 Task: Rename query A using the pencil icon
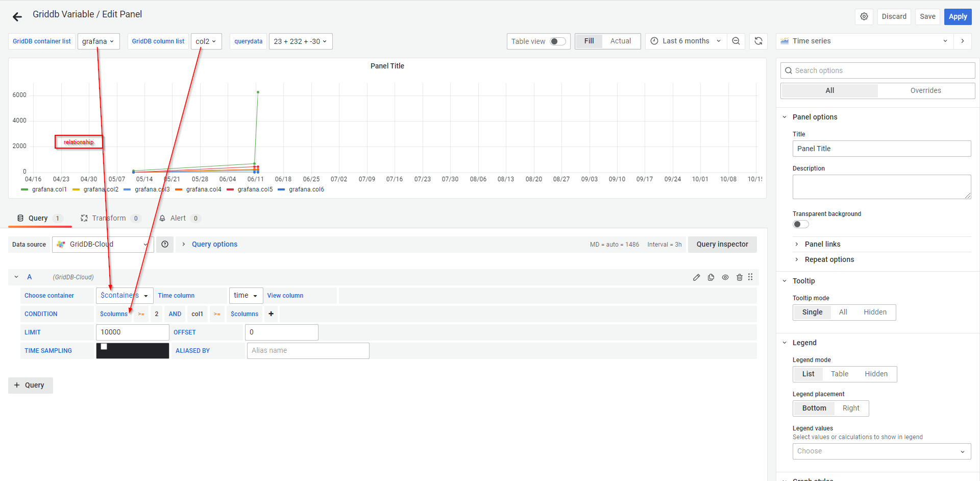(x=696, y=277)
